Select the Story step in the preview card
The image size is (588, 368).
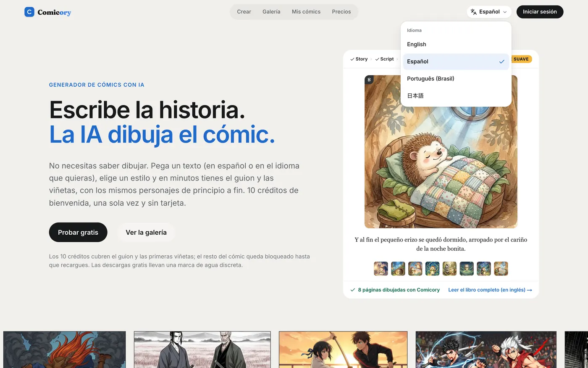click(x=359, y=59)
